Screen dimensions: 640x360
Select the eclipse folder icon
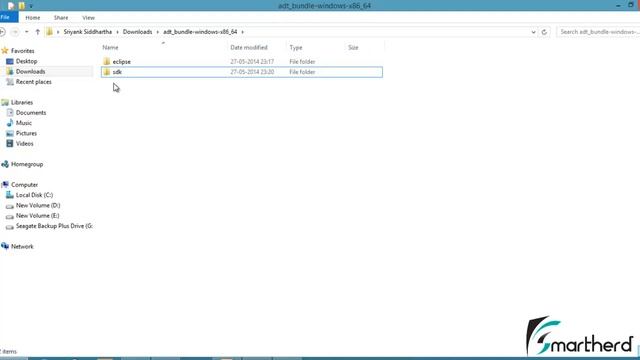tap(107, 62)
